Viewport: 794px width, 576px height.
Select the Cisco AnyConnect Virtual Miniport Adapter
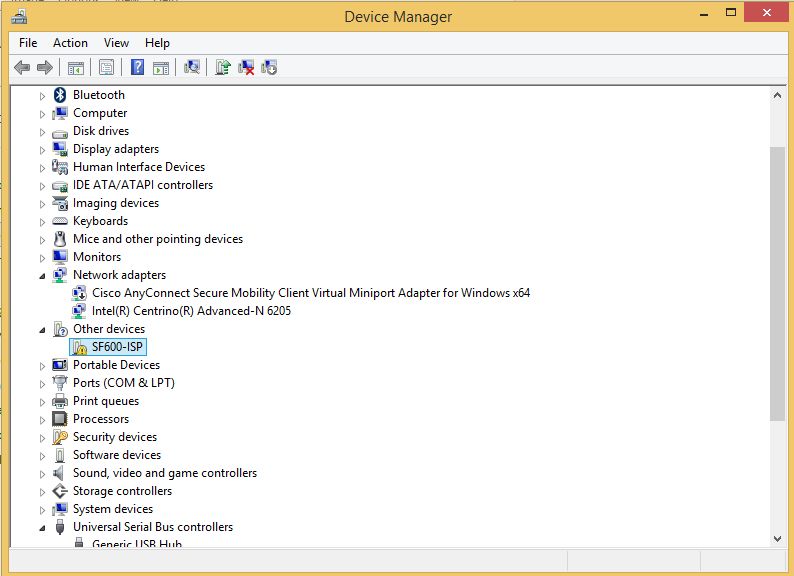310,293
